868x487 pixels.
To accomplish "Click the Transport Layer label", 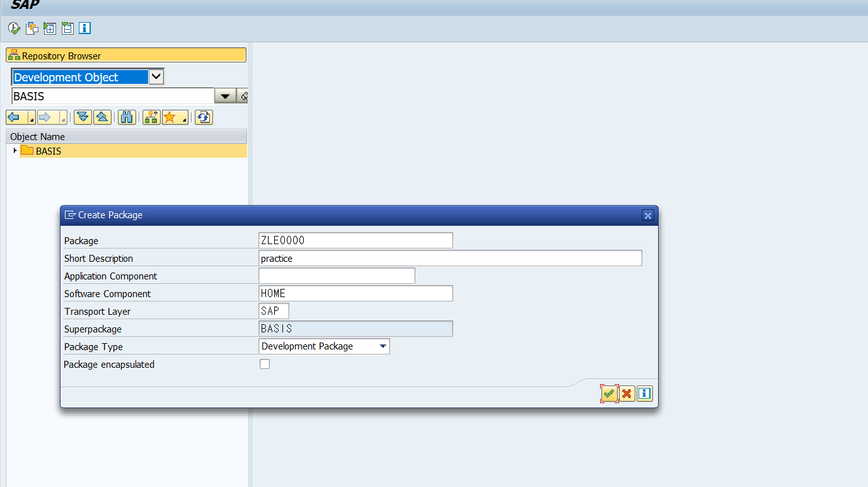I will point(97,312).
